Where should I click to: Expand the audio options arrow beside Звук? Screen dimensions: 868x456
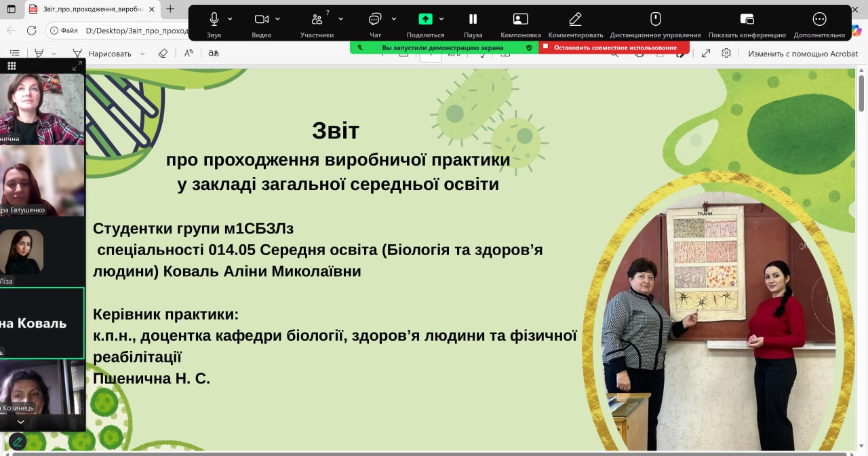tap(231, 19)
